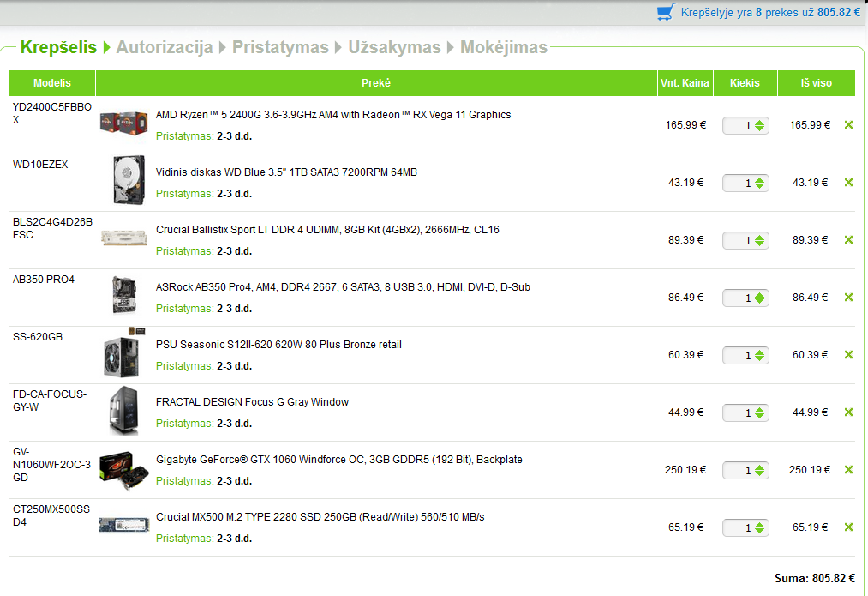Open Vidinis diskas WD Blue product link
The image size is (868, 596).
286,172
